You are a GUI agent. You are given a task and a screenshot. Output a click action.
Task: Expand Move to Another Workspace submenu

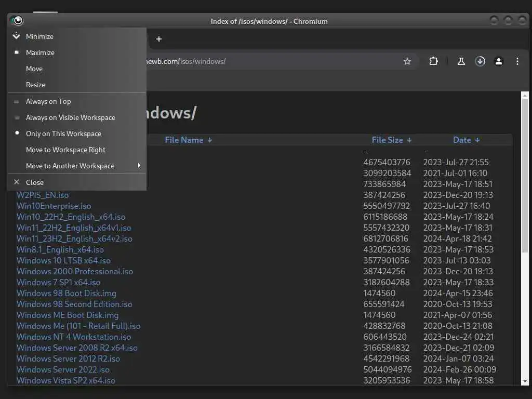click(x=77, y=166)
